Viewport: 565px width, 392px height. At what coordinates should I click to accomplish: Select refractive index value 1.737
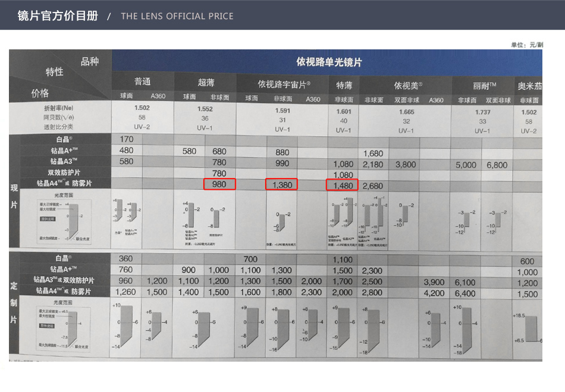click(483, 112)
